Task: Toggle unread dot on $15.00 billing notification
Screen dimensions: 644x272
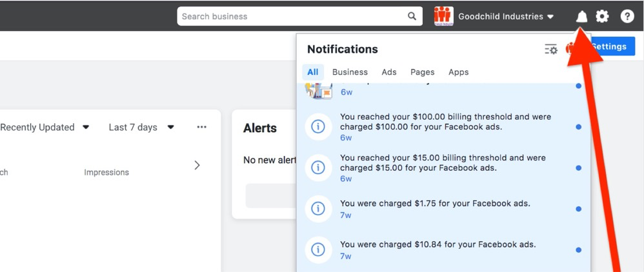Action: (x=578, y=168)
